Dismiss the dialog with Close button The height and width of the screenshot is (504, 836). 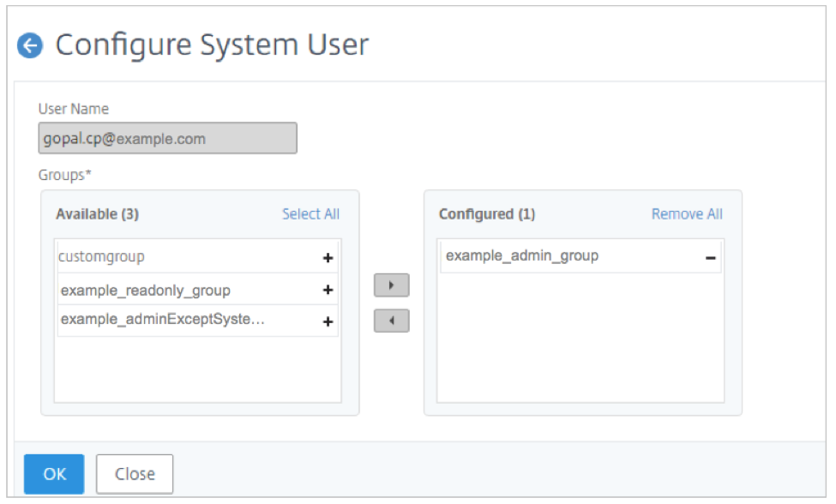[135, 474]
